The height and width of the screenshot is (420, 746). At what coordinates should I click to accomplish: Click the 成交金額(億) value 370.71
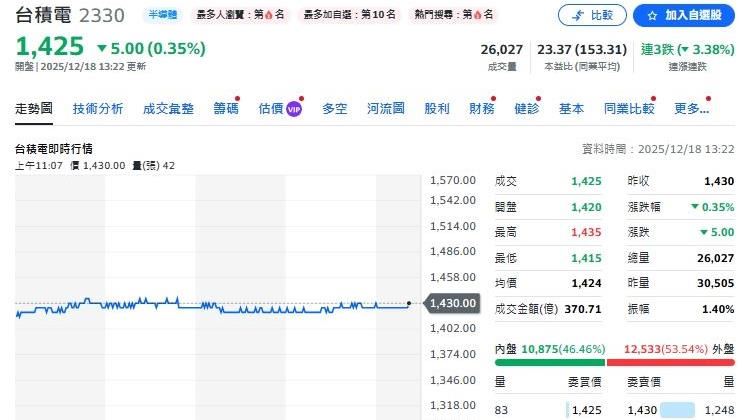coord(583,309)
